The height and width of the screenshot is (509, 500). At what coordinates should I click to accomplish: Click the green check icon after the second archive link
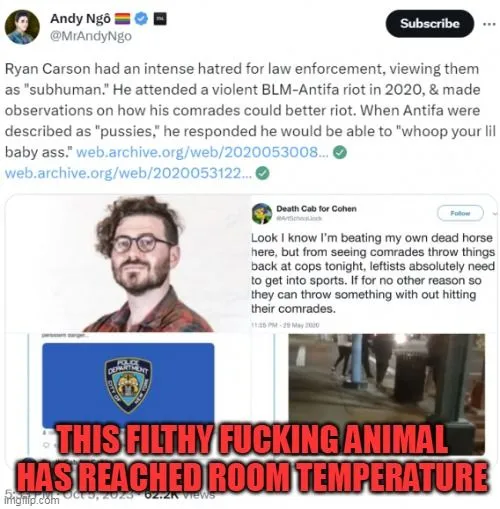point(263,173)
